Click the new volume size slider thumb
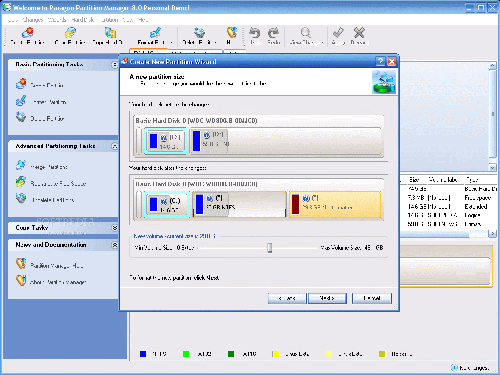 point(269,248)
